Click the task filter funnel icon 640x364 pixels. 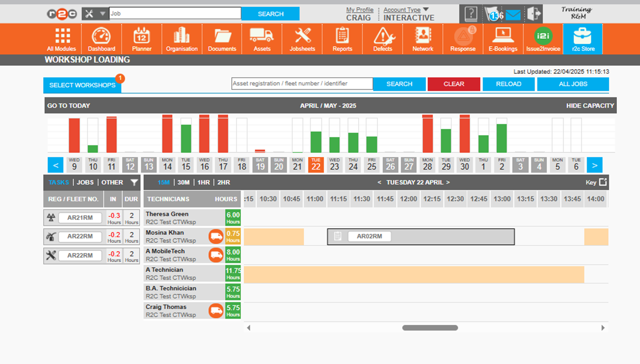(134, 182)
